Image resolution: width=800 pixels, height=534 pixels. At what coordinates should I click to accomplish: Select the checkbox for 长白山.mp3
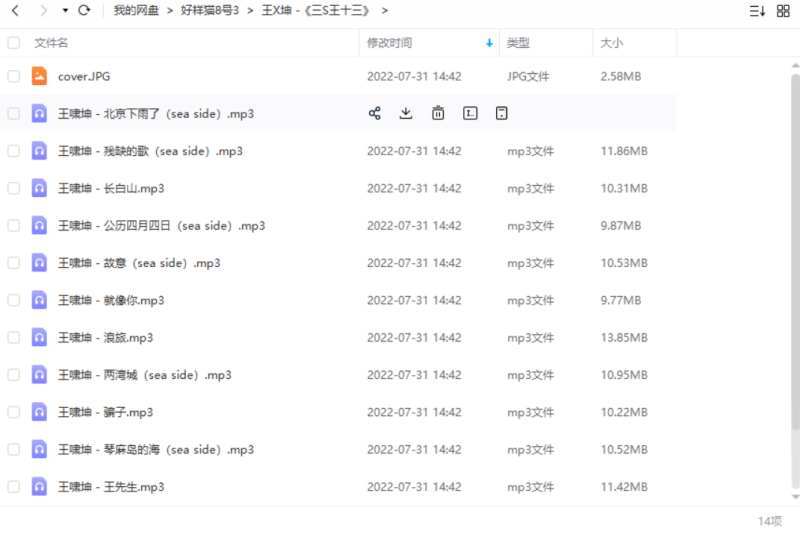click(x=14, y=188)
